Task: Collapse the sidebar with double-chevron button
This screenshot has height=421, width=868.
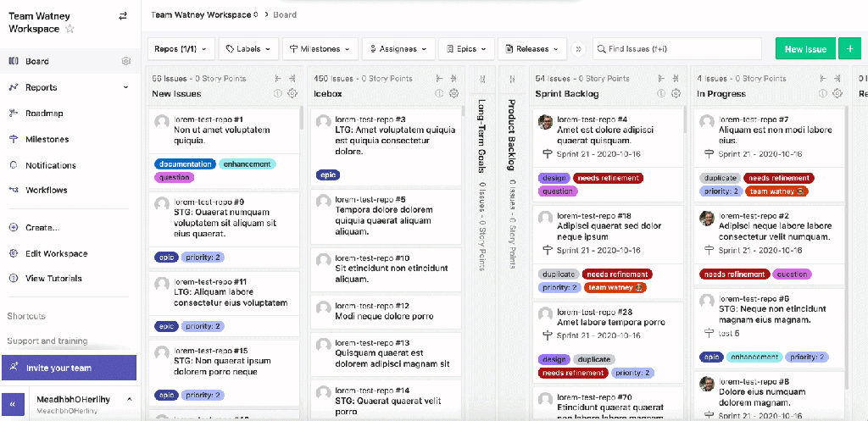Action: [14, 403]
